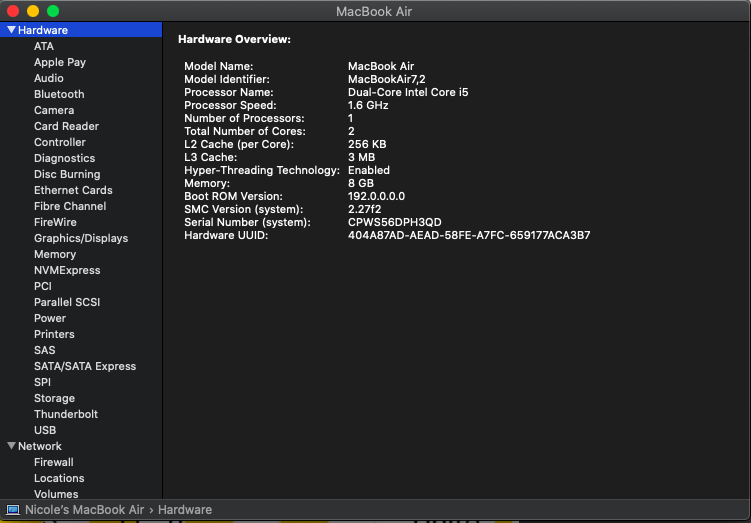Select Thunderbolt in the sidebar
Screen dimensions: 751x523
click(66, 414)
